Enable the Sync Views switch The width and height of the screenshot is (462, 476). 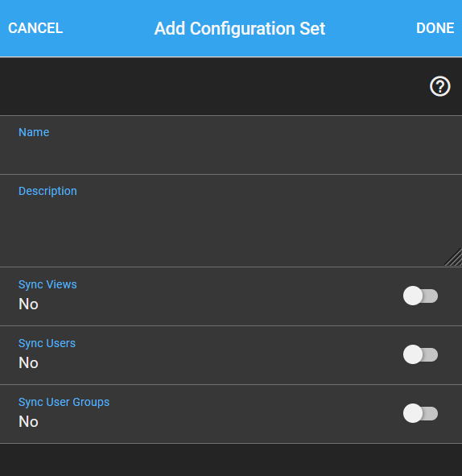point(420,296)
